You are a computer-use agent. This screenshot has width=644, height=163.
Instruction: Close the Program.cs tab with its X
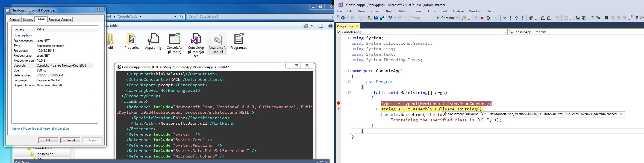[357, 26]
